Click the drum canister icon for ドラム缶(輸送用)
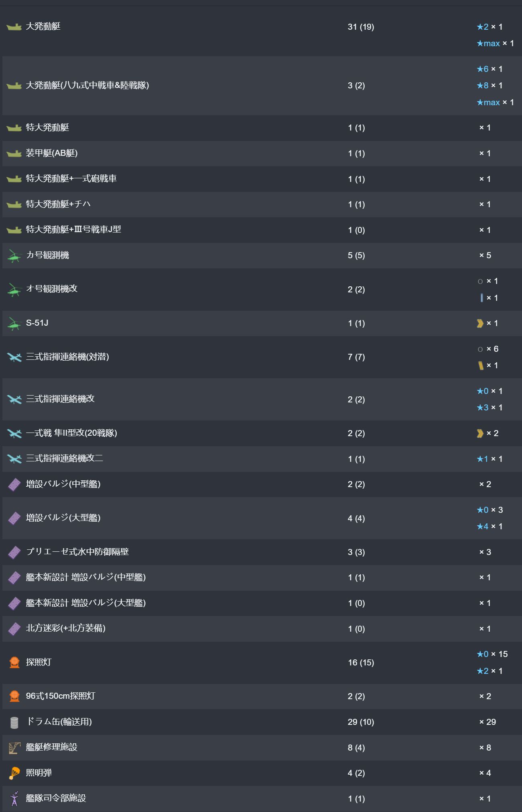 pyautogui.click(x=14, y=722)
